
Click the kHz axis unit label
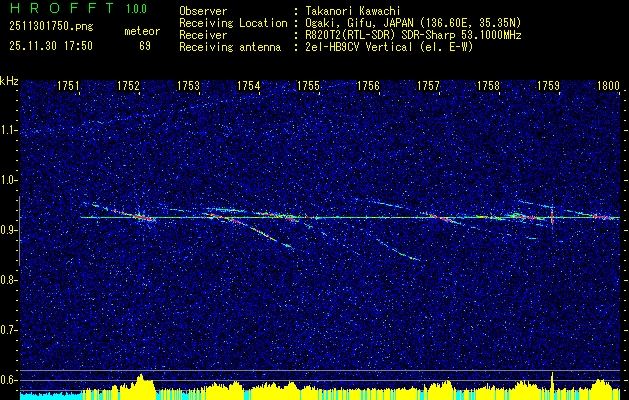(x=9, y=81)
